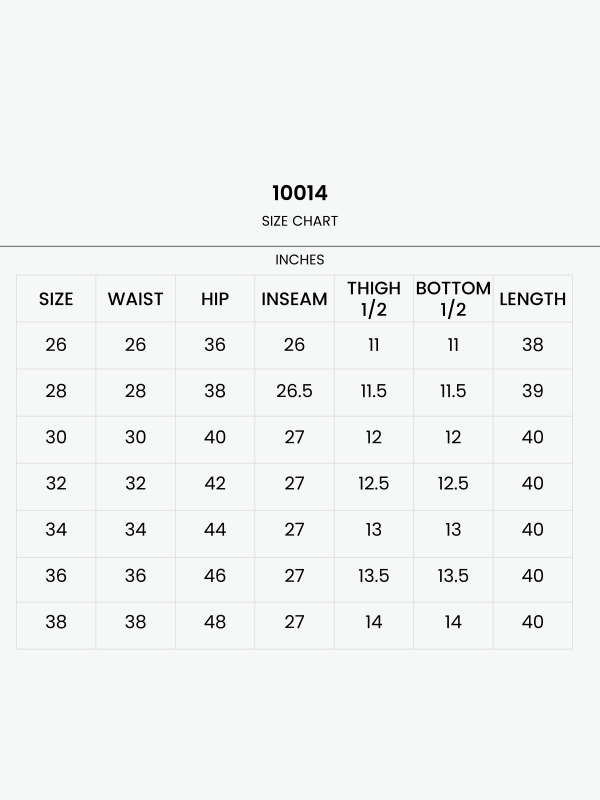Click the length value 38 cell

[x=533, y=345]
